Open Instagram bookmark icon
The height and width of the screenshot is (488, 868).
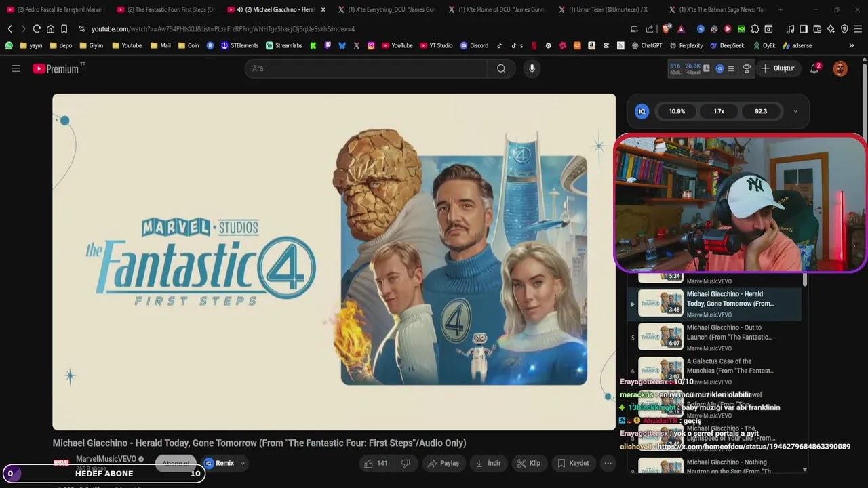click(371, 45)
